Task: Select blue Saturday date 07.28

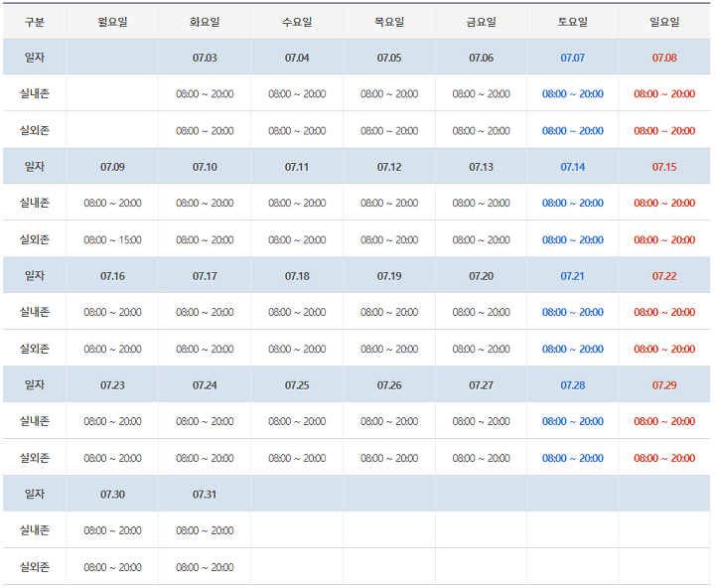Action: point(573,385)
